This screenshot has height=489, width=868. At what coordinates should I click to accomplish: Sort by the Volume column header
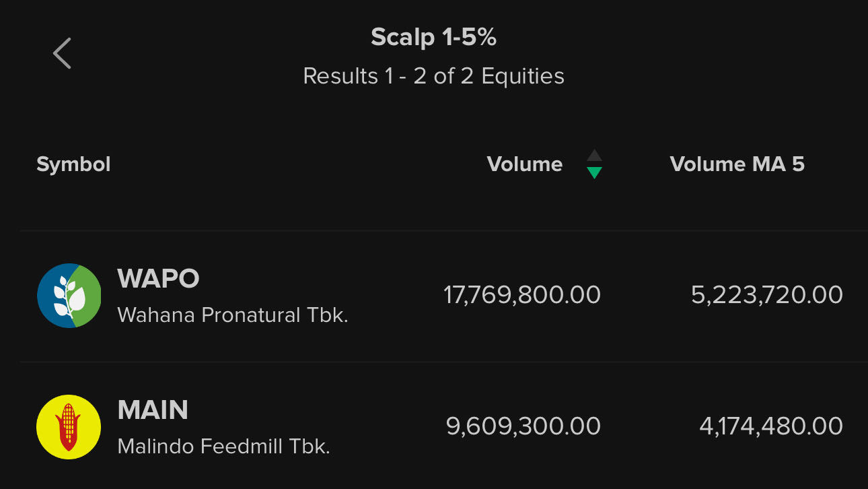[524, 164]
